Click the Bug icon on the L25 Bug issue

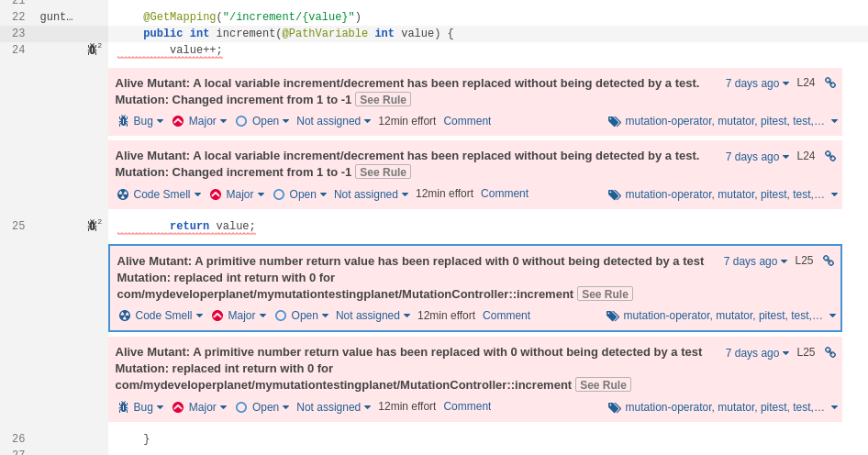(x=124, y=407)
